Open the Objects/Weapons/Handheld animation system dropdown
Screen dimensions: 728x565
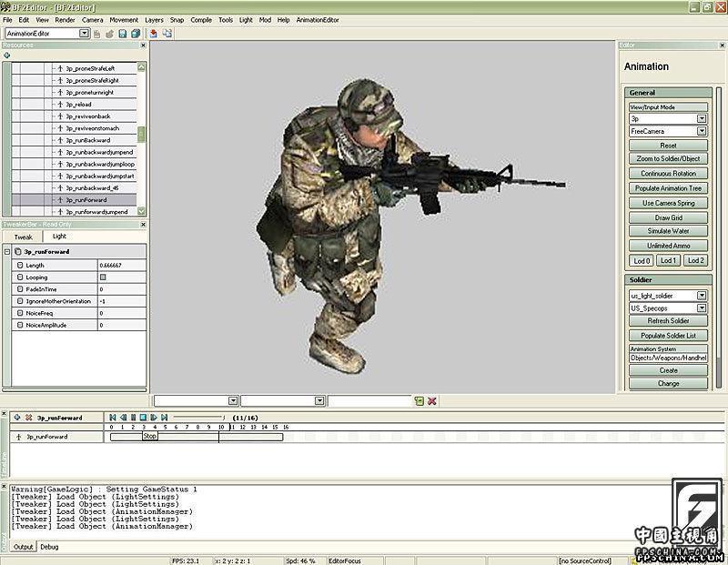coord(668,358)
